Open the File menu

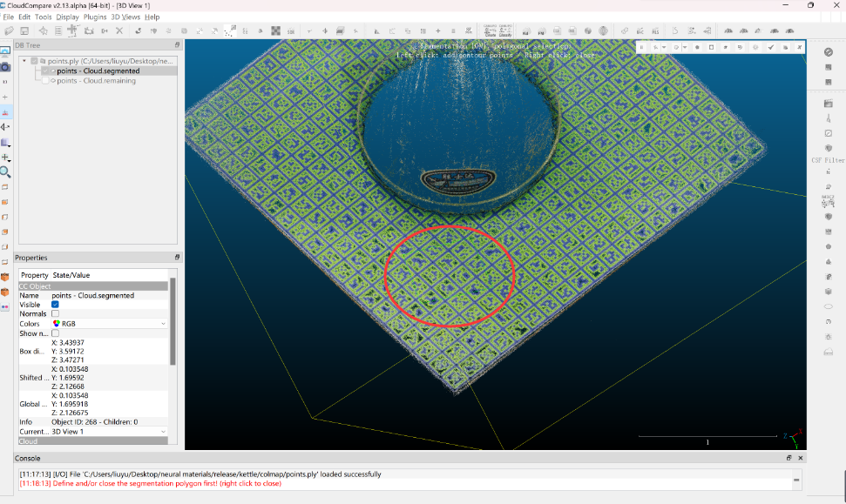(9, 17)
